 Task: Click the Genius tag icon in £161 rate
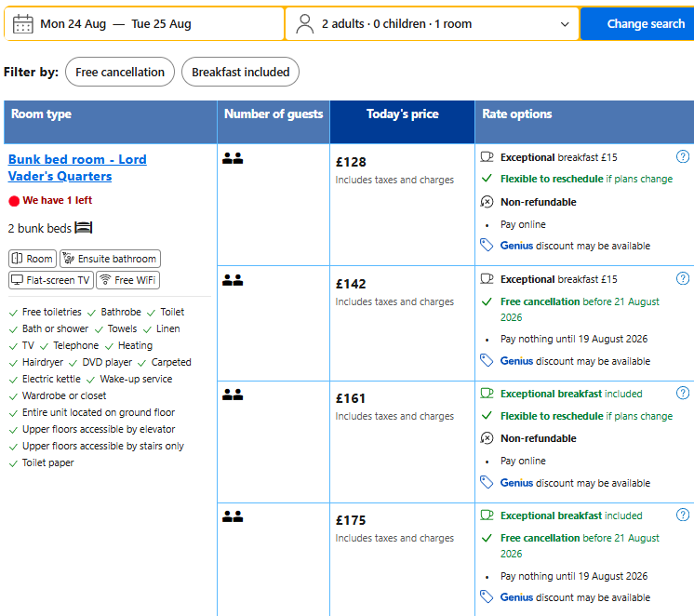[487, 482]
